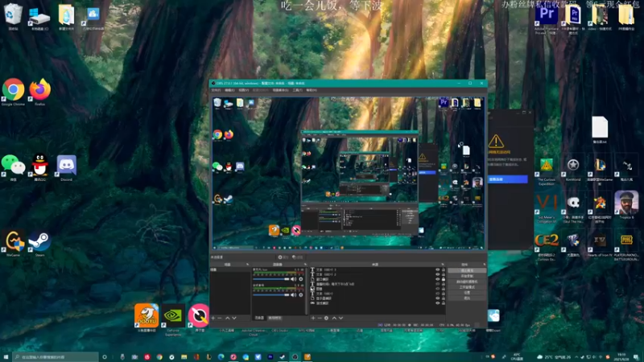644x362 pixels.
Task: Click 退出 button in OBS controls
Action: tap(467, 298)
